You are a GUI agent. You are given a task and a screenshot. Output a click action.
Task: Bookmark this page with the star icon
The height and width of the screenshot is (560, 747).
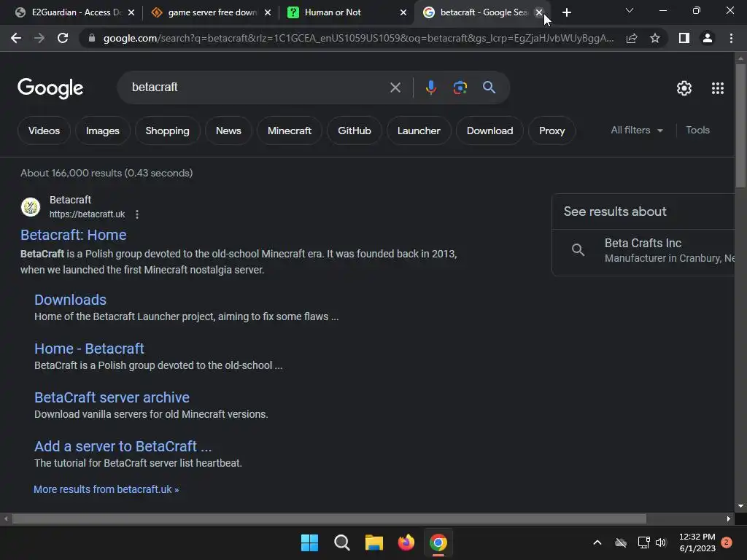[x=655, y=38]
